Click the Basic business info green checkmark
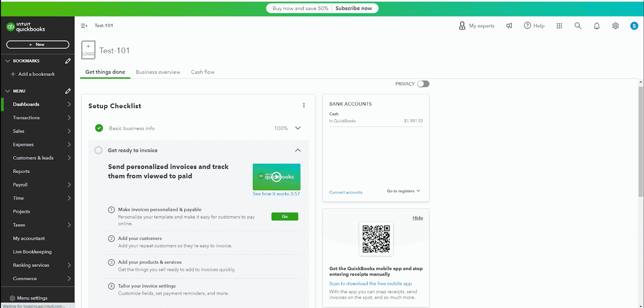The height and width of the screenshot is (308, 644). click(x=99, y=128)
